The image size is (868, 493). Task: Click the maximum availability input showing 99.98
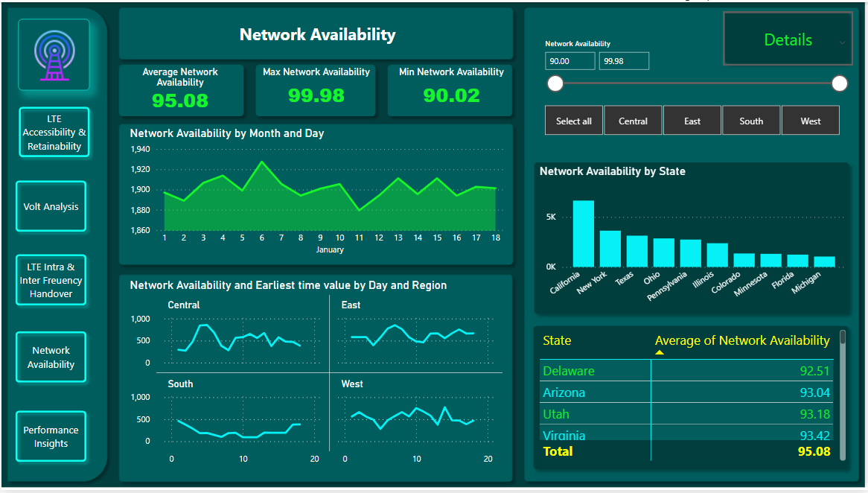(x=624, y=60)
